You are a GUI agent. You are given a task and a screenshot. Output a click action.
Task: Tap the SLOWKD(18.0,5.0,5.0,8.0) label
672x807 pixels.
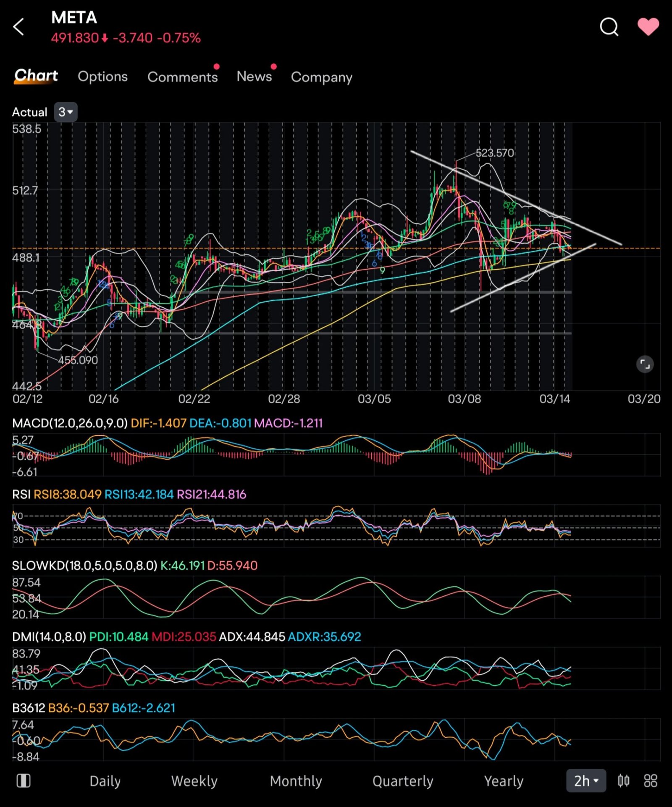(84, 566)
